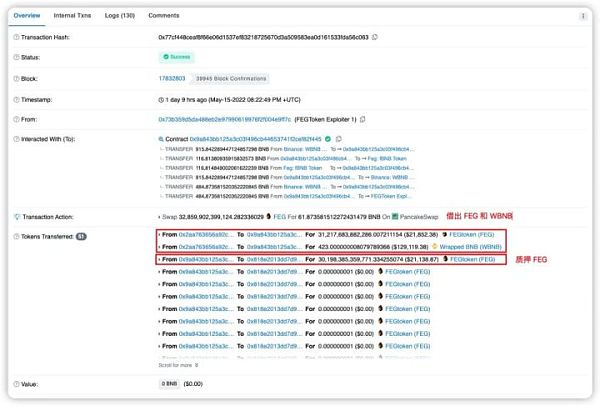Open the three-dot options menu at top right
This screenshot has height=406, width=600.
tap(584, 15)
